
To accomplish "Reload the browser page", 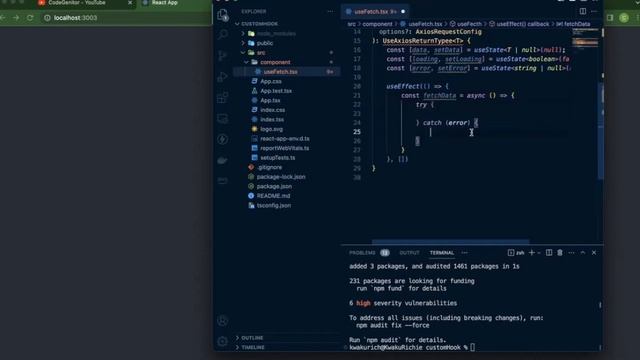I will [30, 18].
